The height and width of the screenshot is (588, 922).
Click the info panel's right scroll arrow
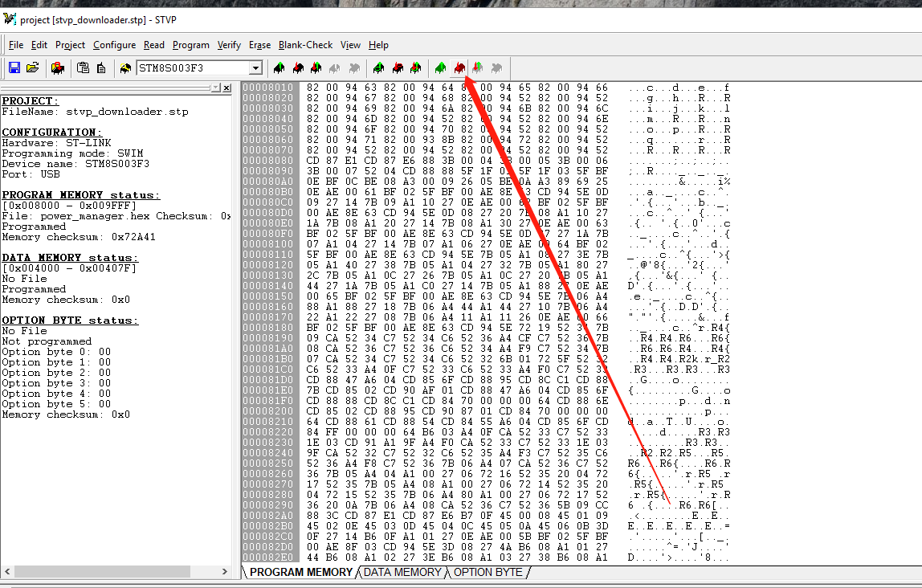point(225,572)
